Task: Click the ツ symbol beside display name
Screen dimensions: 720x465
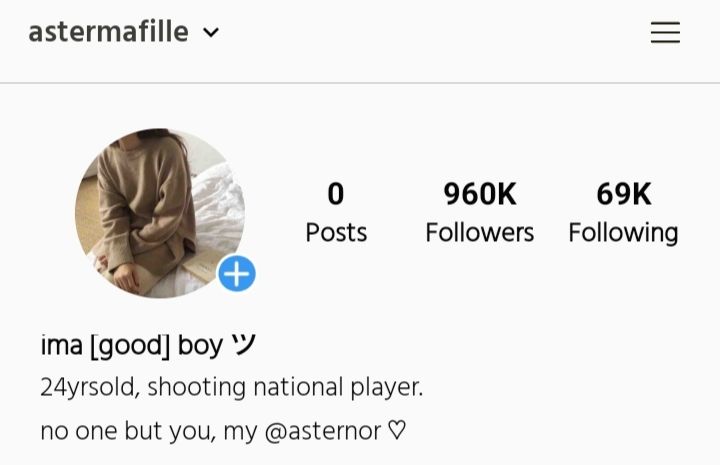Action: click(x=243, y=344)
